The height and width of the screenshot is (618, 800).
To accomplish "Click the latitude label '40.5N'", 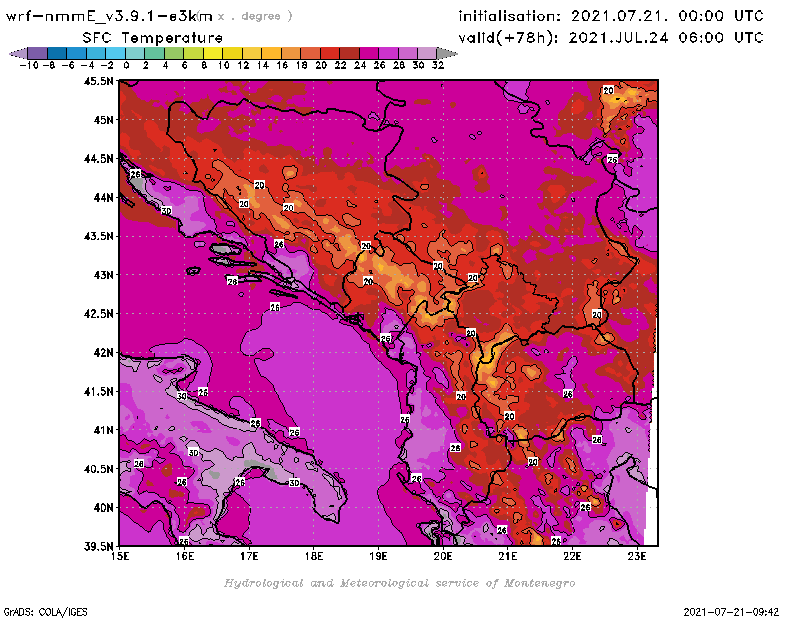I will click(98, 469).
